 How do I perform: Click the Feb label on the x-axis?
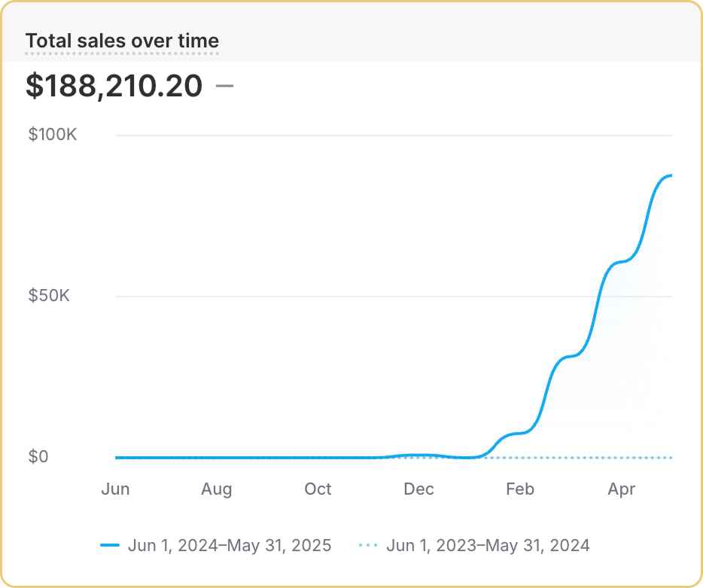tap(519, 489)
